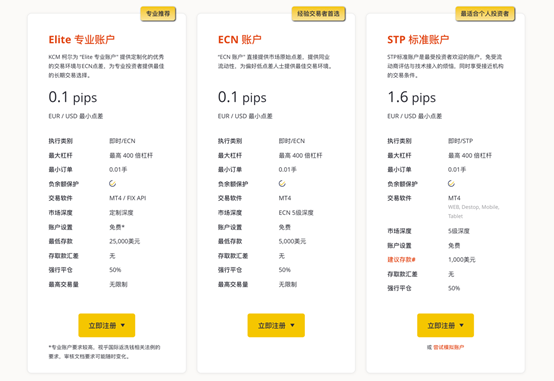
Task: Click the red 建议存款# label
Action: coord(401,260)
